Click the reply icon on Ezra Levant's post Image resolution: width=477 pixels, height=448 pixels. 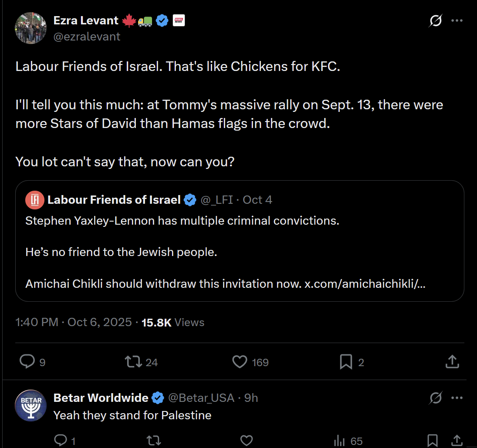click(x=27, y=361)
